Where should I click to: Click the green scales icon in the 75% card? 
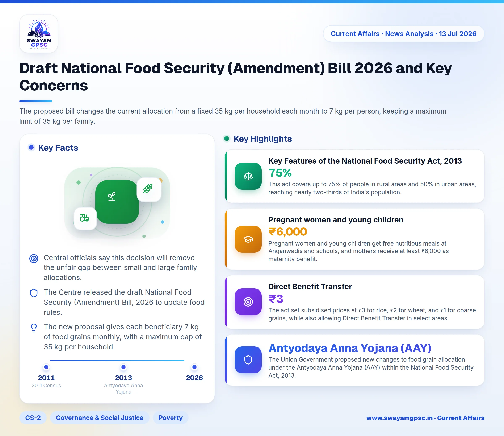pyautogui.click(x=248, y=176)
